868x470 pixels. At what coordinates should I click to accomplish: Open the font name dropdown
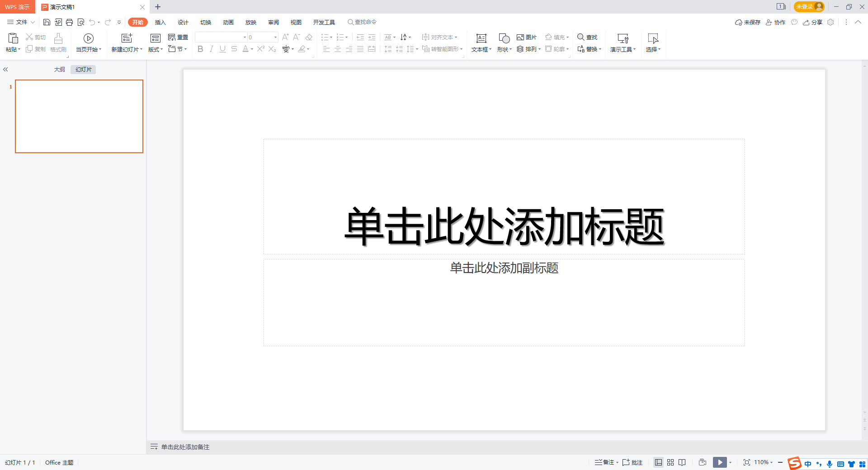[245, 37]
